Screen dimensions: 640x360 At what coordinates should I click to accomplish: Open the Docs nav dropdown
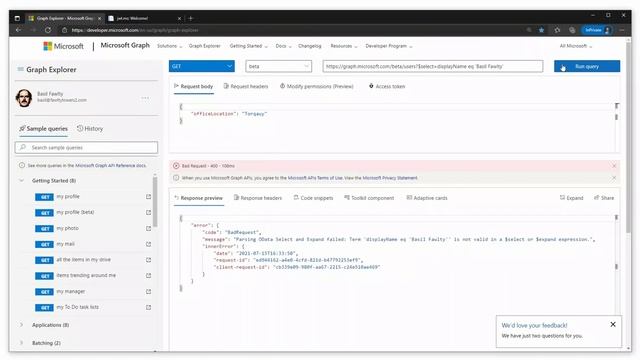283,46
